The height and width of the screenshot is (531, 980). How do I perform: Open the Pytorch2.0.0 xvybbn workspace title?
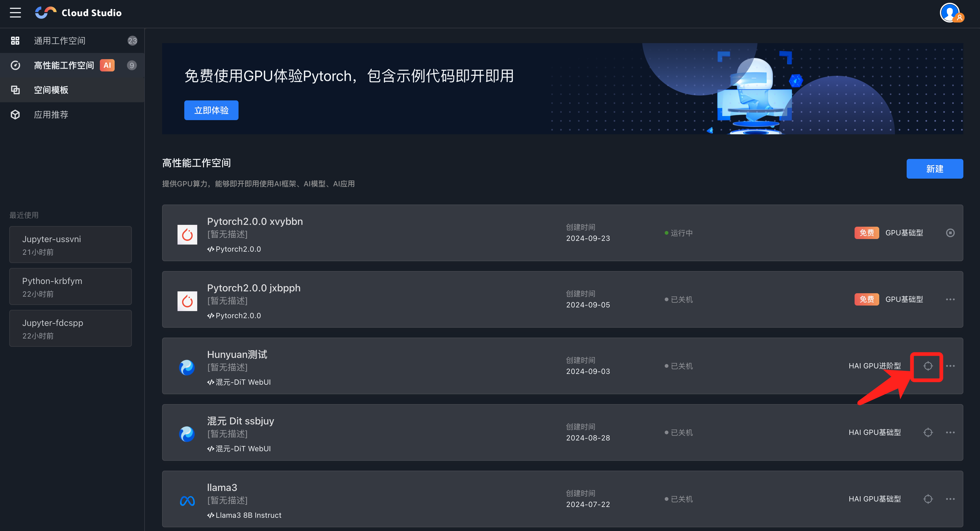click(x=255, y=221)
